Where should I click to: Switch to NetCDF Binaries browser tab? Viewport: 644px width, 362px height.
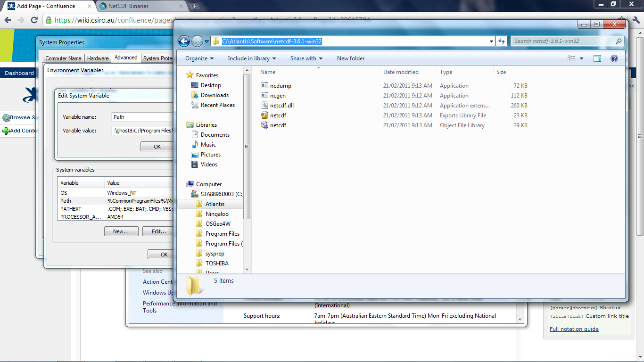click(128, 6)
